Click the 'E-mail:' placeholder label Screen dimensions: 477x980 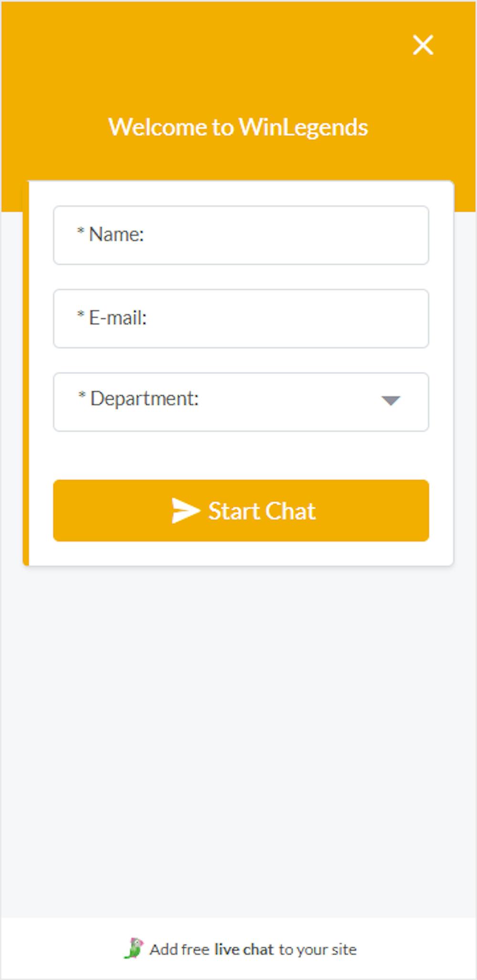point(118,318)
